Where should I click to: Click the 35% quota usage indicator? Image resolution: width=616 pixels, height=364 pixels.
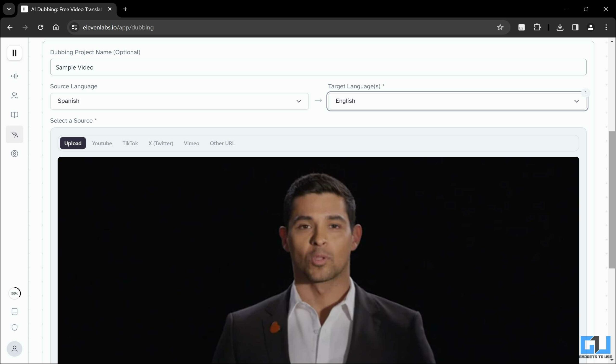pos(14,293)
